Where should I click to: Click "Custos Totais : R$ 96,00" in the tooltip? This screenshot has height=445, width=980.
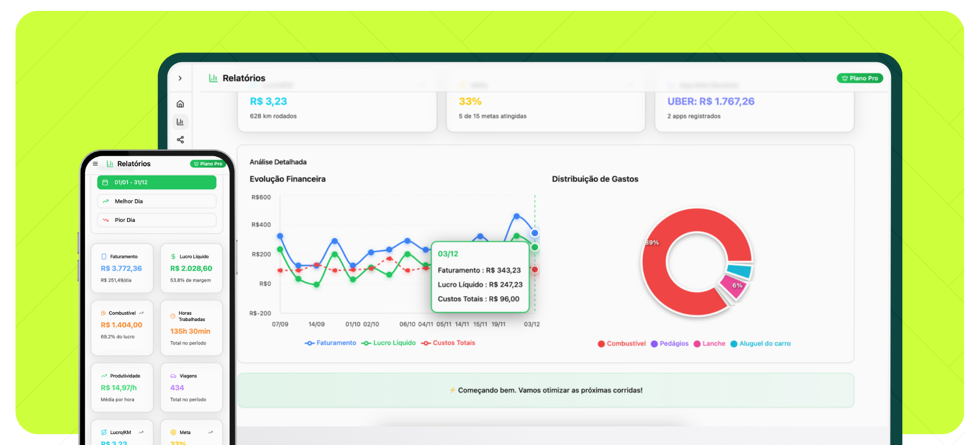(x=479, y=299)
